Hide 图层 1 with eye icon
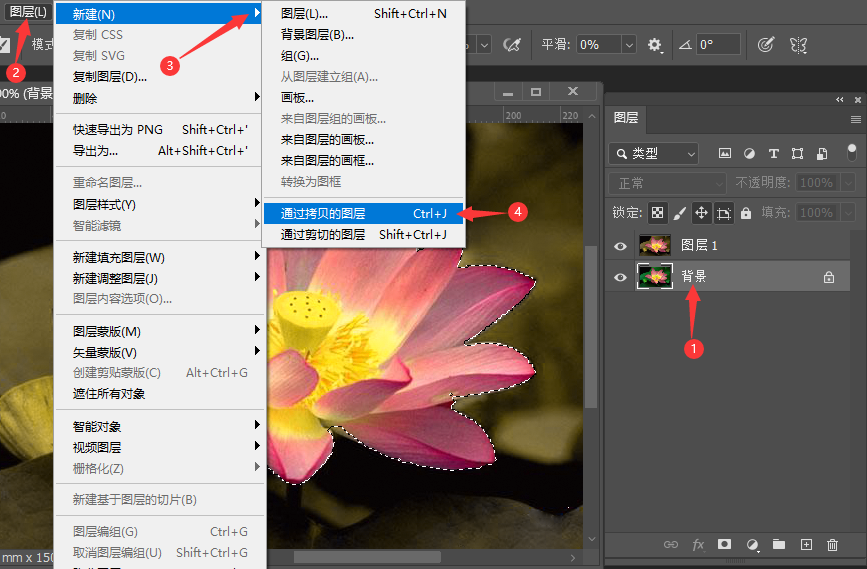 click(620, 246)
